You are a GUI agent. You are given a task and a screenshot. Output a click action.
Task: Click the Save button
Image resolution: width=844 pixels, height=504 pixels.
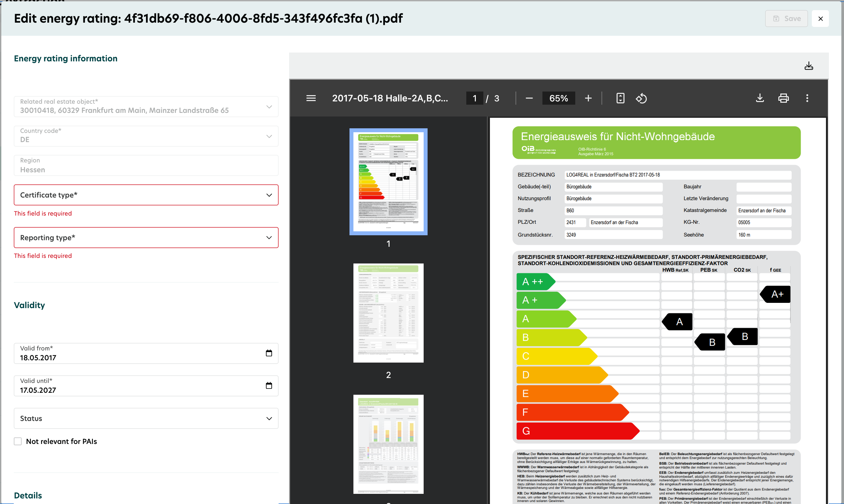coord(786,18)
